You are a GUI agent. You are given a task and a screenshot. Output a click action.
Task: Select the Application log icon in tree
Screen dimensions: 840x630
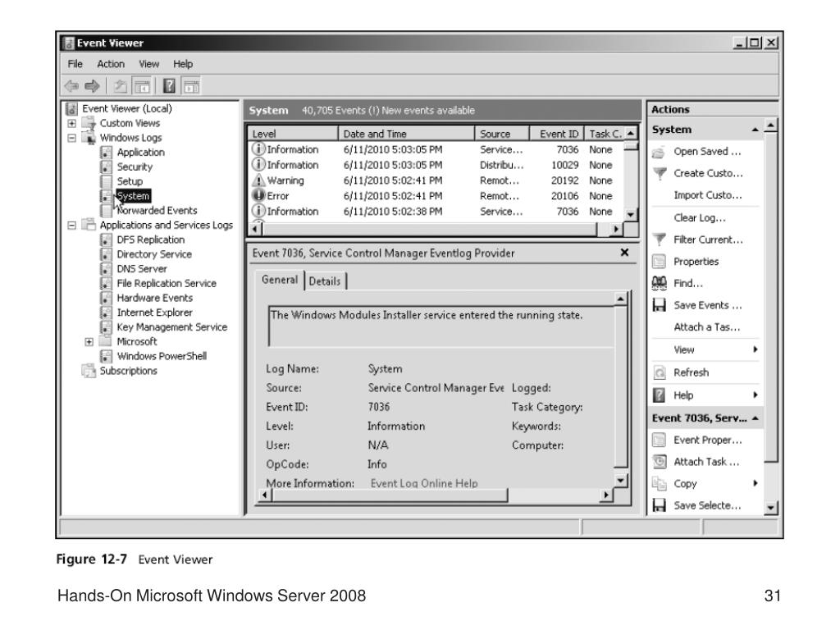(106, 153)
